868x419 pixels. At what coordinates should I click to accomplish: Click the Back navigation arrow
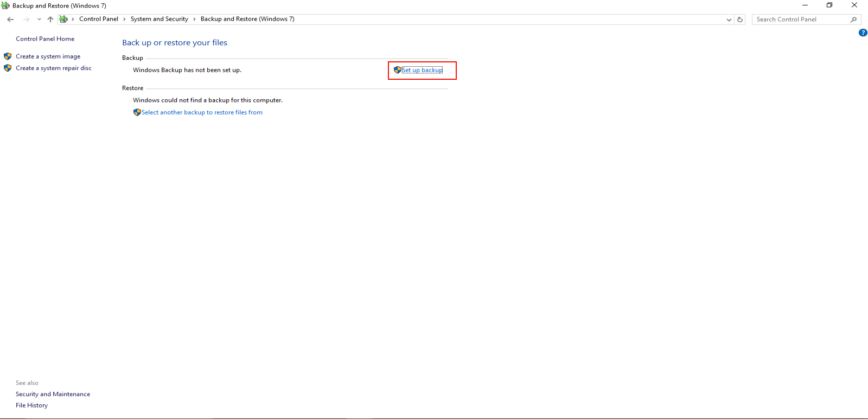[10, 19]
